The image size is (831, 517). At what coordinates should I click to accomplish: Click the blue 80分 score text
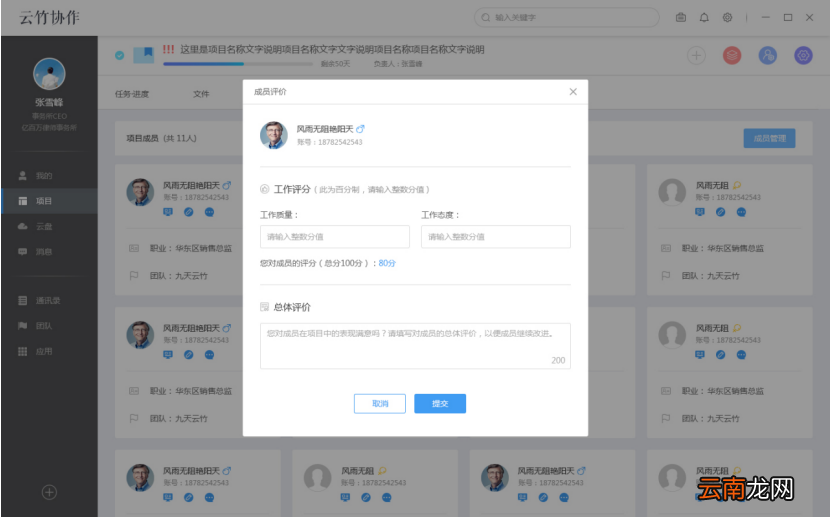coord(387,263)
